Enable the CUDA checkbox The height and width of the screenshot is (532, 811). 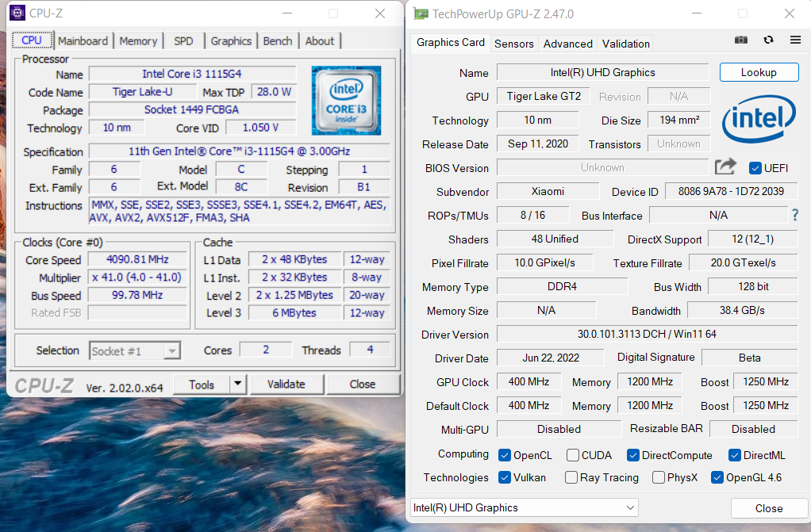click(572, 455)
